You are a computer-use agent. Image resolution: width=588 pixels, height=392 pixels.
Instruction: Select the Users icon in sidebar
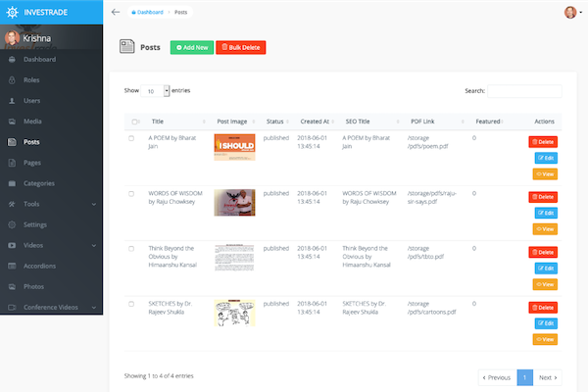[12, 101]
